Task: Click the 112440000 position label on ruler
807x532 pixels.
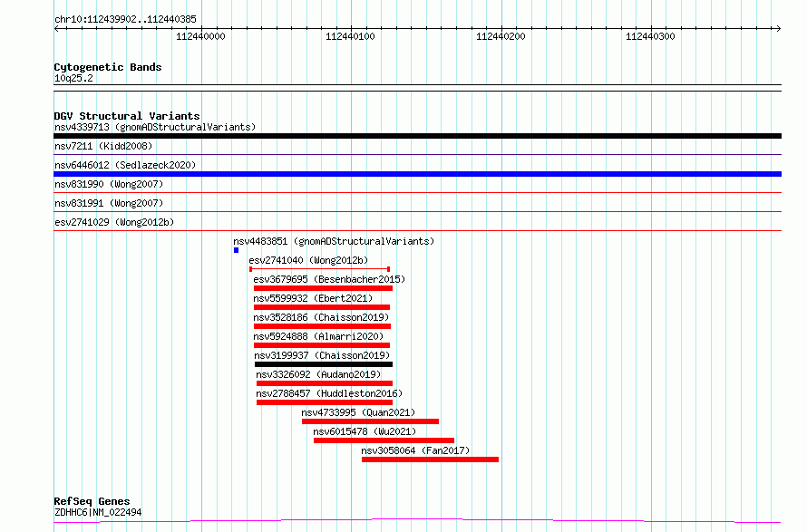Action: tap(200, 37)
